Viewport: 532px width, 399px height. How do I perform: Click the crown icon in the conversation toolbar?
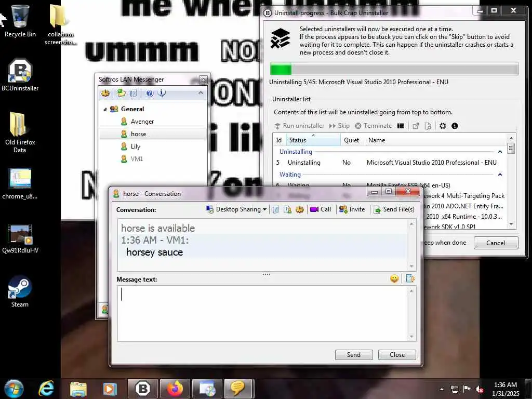(x=300, y=210)
